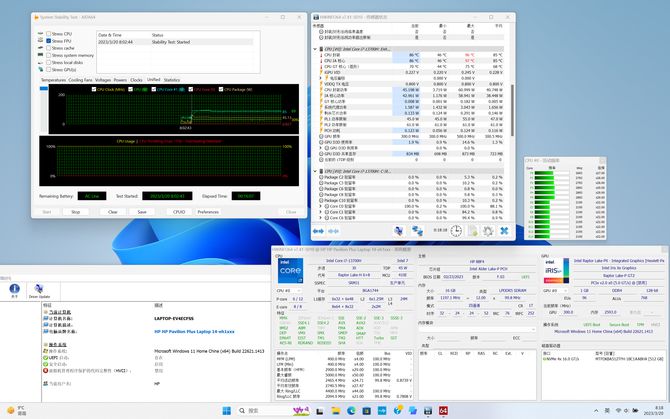Click the network computers icon in HWiNFO toolbar
The width and height of the screenshot is (670, 419).
tap(417, 231)
